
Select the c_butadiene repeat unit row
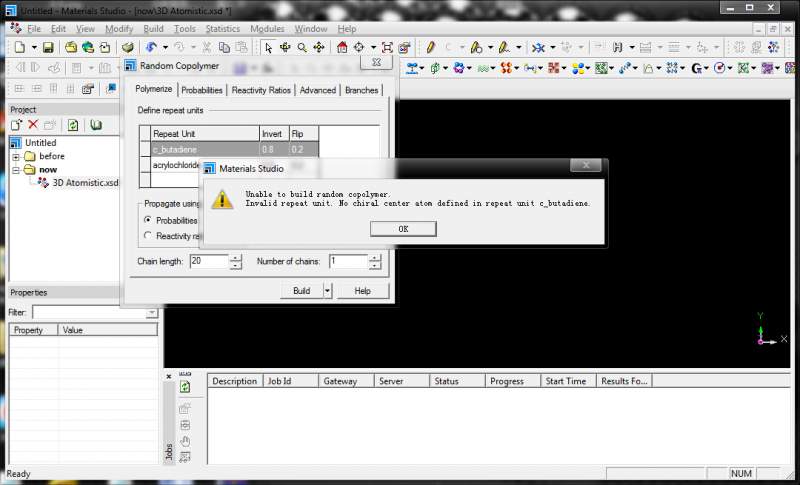(x=229, y=149)
